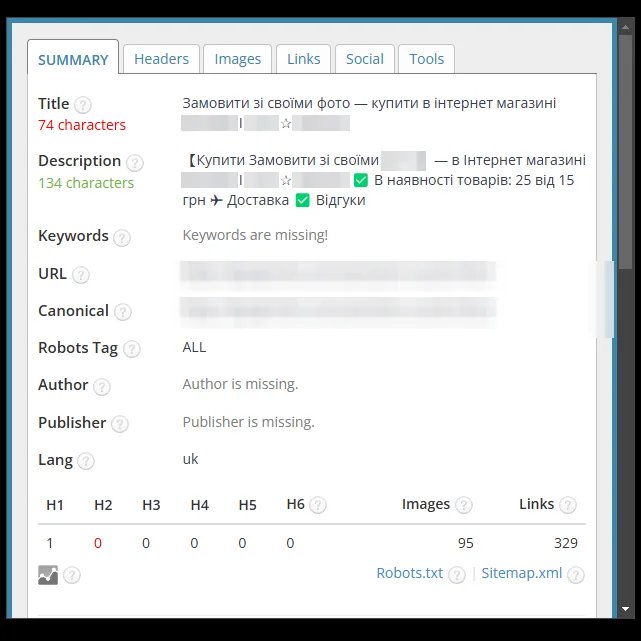The height and width of the screenshot is (641, 641).
Task: Click the help icon beside H6 header
Action: tap(318, 505)
